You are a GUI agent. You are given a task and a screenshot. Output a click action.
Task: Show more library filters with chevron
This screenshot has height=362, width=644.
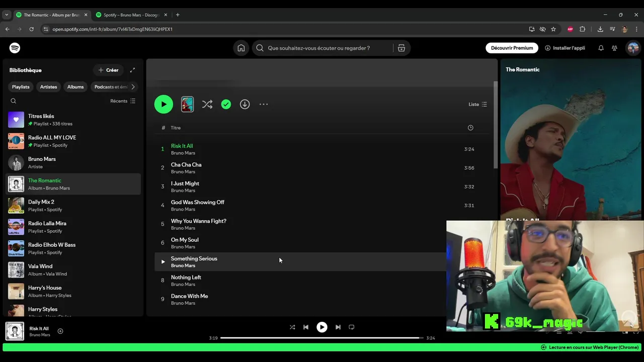(x=133, y=87)
